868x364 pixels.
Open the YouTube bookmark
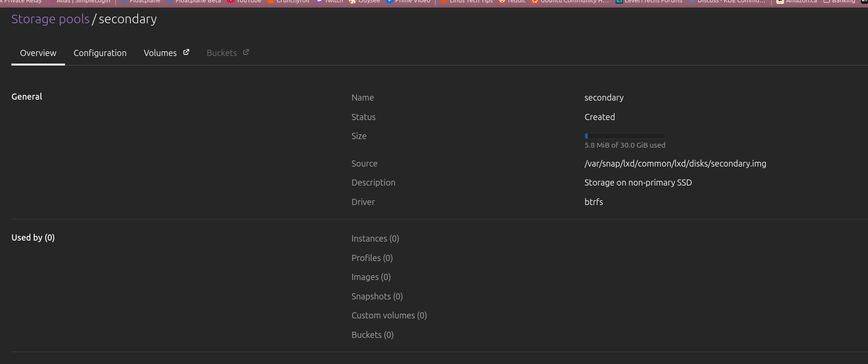coord(244,1)
